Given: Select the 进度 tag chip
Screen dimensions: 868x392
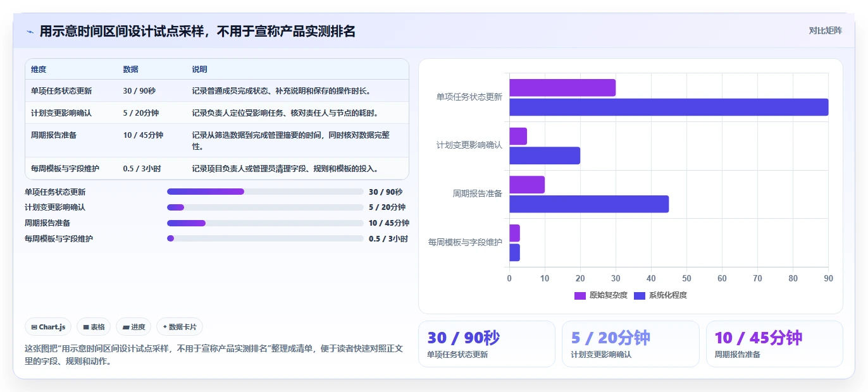Looking at the screenshot, I should (x=133, y=327).
